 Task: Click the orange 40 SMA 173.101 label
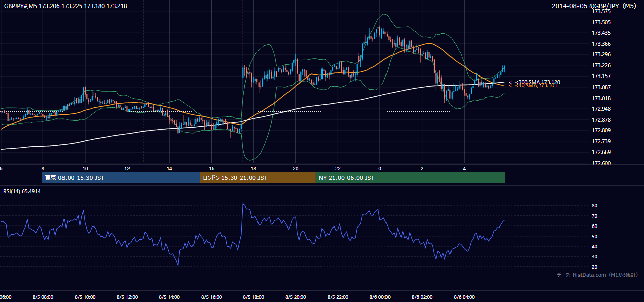pyautogui.click(x=533, y=86)
